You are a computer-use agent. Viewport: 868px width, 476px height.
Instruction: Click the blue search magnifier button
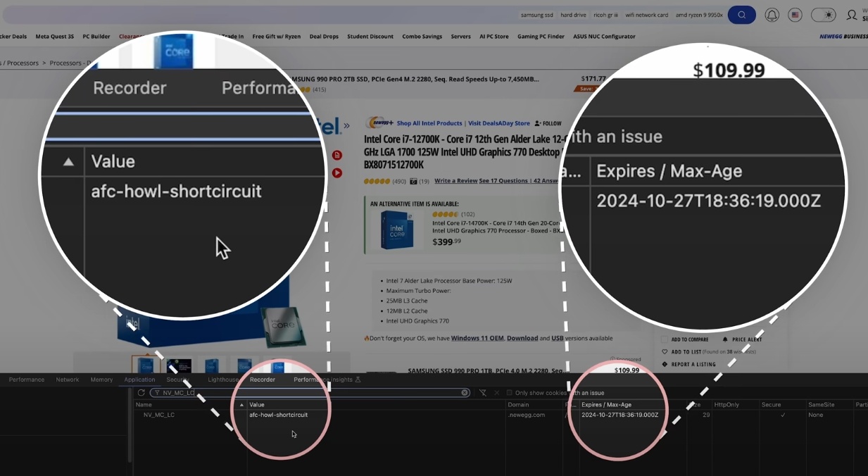pyautogui.click(x=741, y=15)
